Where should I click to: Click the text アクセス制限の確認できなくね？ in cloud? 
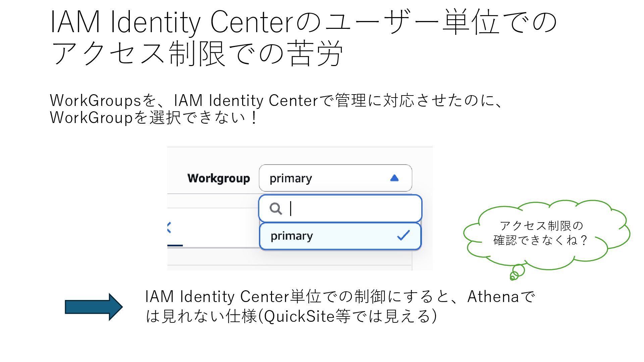541,233
